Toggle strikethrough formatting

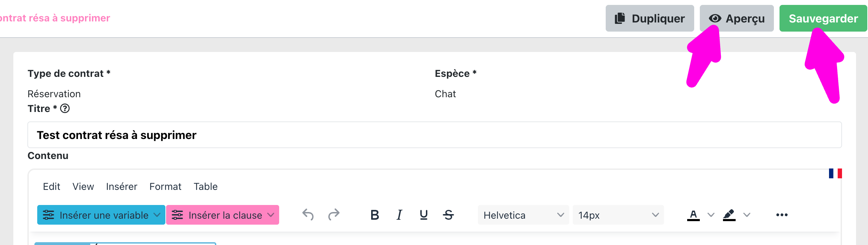coord(448,215)
